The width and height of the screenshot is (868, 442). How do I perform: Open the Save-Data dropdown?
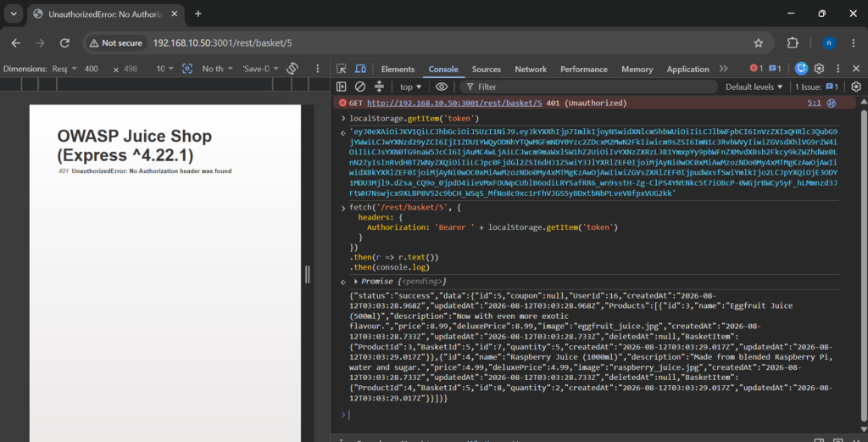click(260, 69)
